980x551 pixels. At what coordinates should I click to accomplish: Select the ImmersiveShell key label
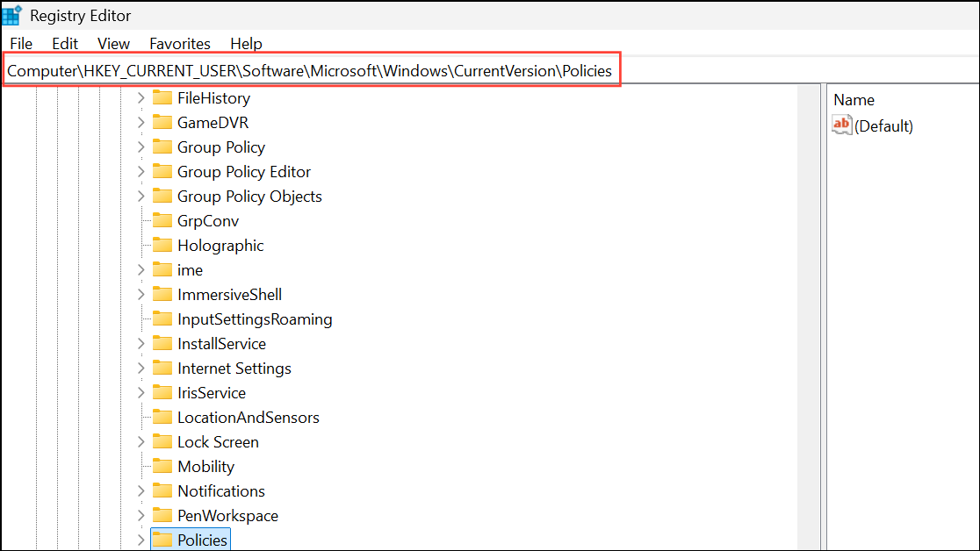tap(229, 294)
